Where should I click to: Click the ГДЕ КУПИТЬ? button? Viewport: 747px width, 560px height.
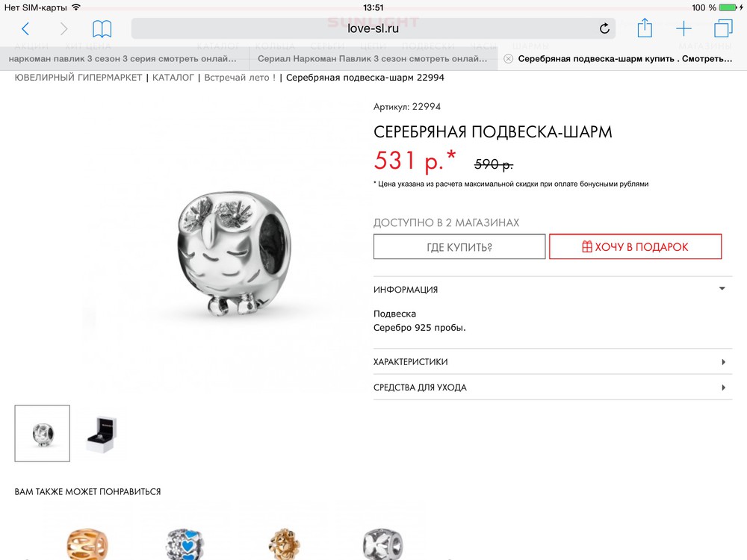pos(459,246)
